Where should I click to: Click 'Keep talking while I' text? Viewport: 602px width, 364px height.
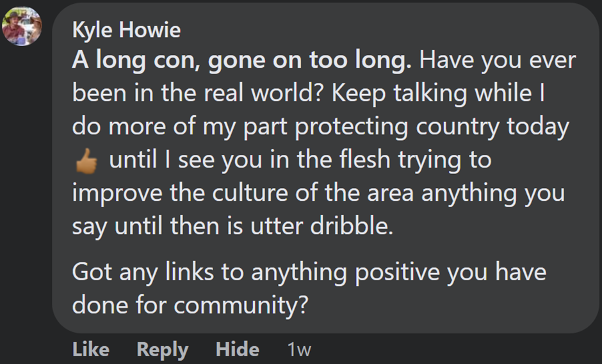(x=437, y=93)
